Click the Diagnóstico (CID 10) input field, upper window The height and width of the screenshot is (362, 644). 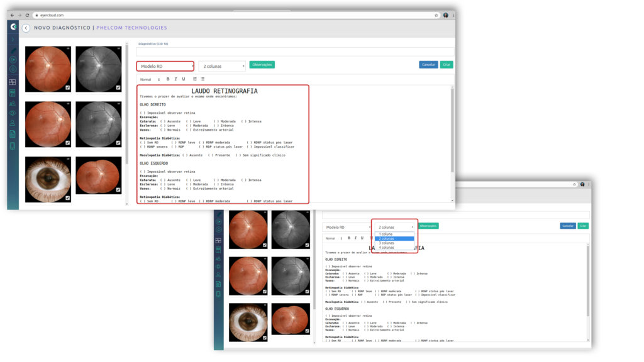[x=295, y=52]
